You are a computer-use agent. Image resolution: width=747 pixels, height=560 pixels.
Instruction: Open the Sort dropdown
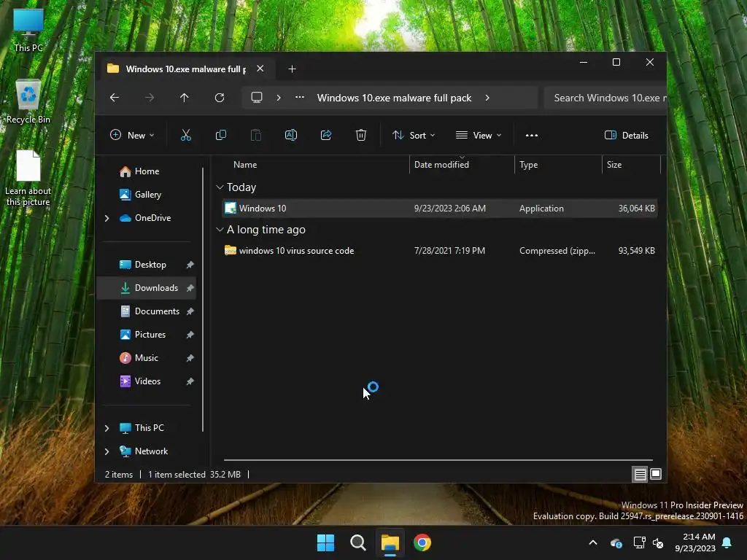(x=413, y=135)
